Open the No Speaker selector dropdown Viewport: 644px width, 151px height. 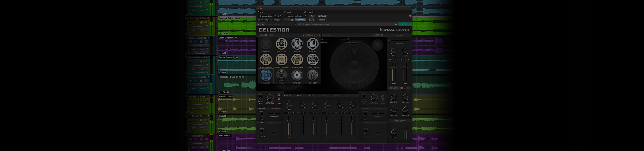(x=379, y=35)
